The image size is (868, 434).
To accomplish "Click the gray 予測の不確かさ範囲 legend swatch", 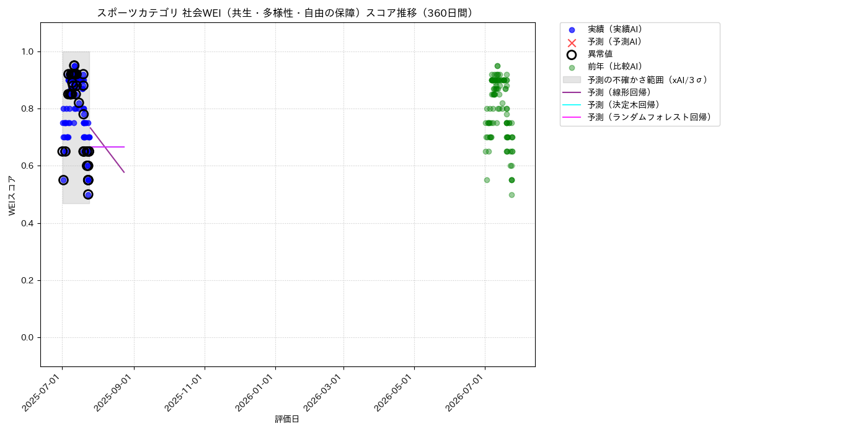I will [x=572, y=80].
